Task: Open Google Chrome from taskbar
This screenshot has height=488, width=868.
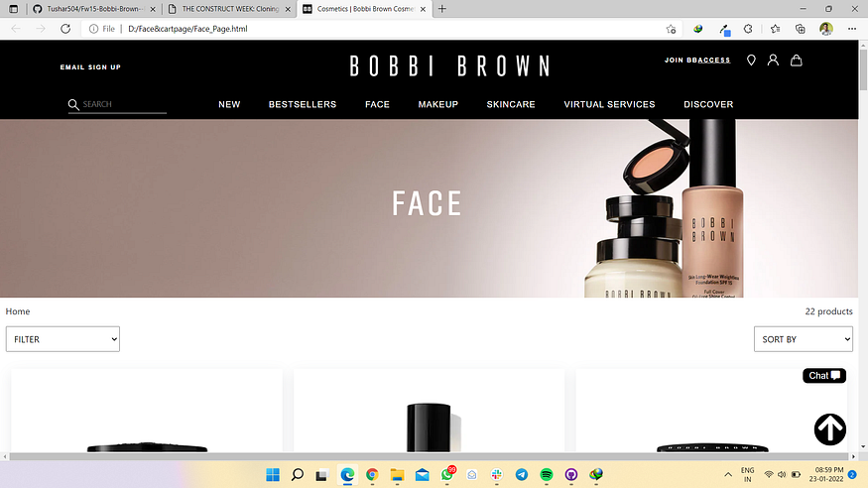Action: pyautogui.click(x=372, y=475)
